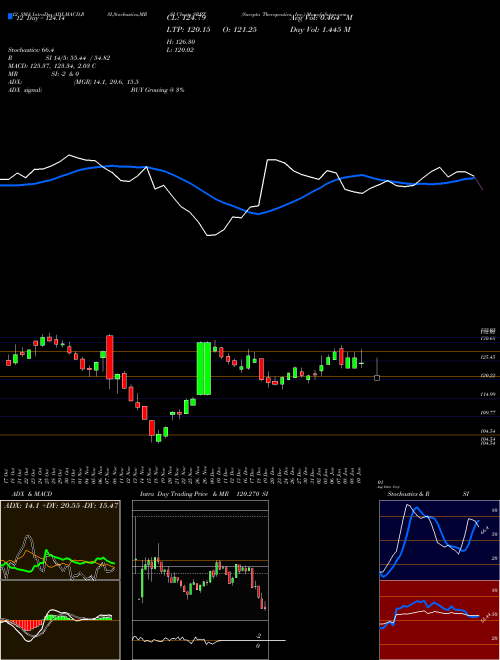500x660 pixels.
Task: Click the 'Stochastics & R SI' panel title
Action: click(428, 494)
